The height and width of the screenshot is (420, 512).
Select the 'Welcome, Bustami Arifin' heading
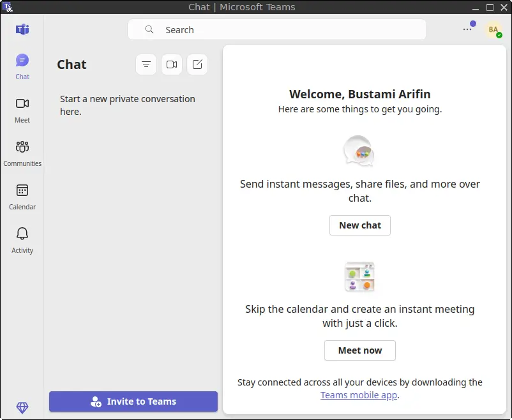tap(360, 94)
